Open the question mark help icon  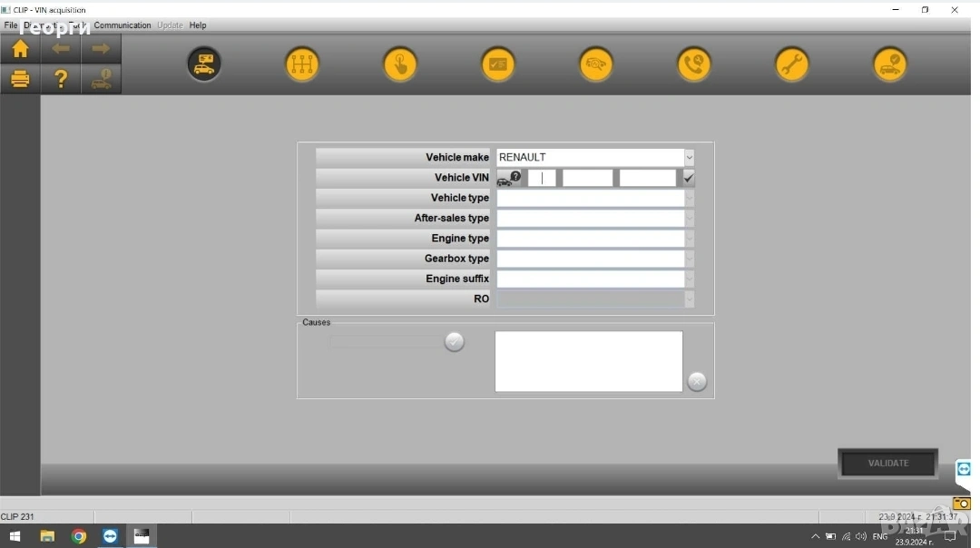[61, 79]
